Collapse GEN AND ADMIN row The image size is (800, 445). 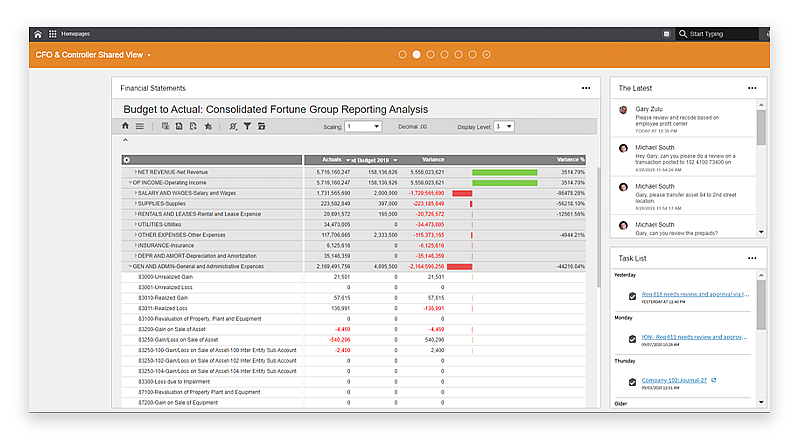(x=130, y=266)
